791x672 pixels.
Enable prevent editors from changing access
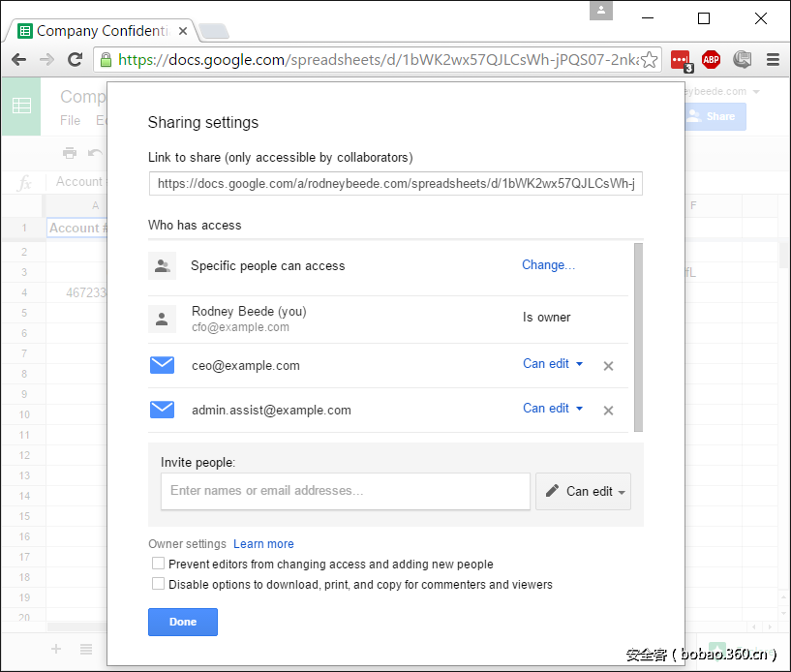[158, 564]
